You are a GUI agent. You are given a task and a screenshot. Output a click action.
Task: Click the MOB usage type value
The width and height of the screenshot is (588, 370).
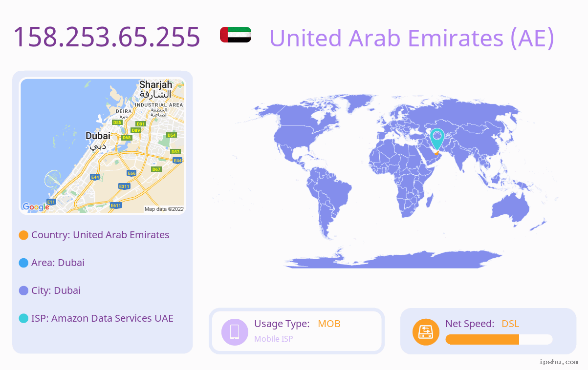pos(329,324)
